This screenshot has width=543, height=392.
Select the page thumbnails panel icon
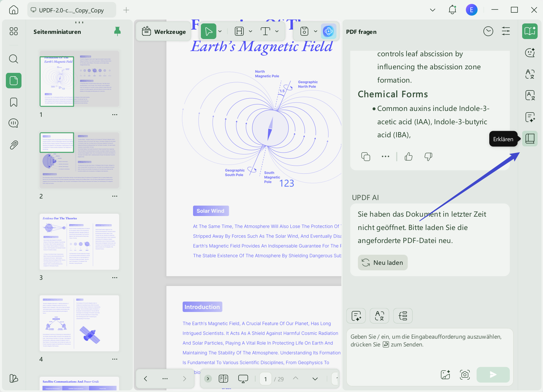[14, 80]
